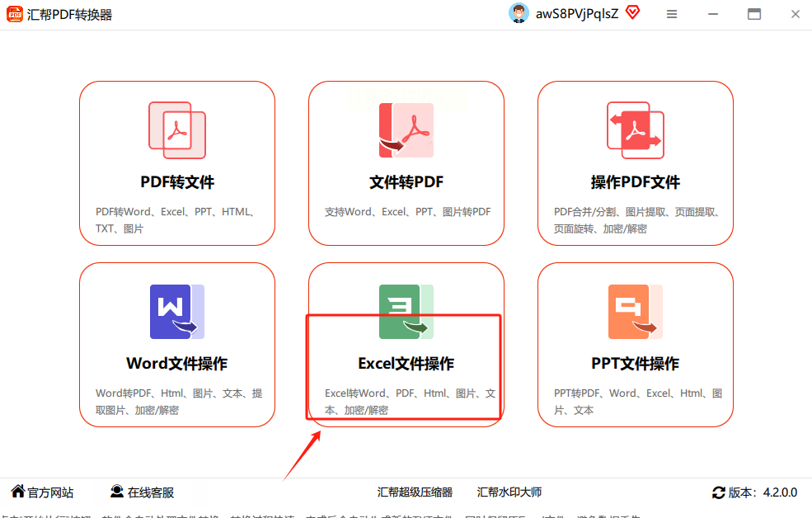Screen dimensions: 812x518
Task: Click description '支持Word、Excel、PPT、图片转PDF'
Action: tap(407, 212)
